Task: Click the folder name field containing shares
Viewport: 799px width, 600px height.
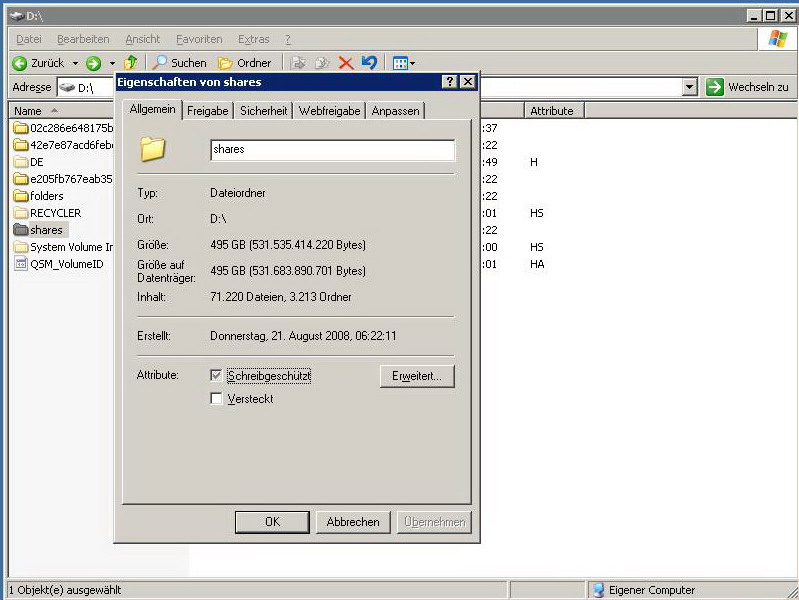Action: coord(332,150)
